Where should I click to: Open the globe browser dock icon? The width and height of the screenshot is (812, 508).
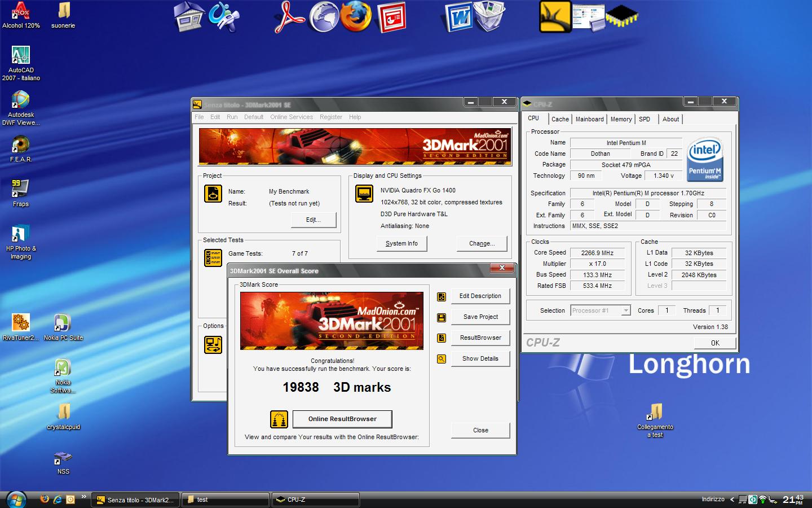click(324, 17)
